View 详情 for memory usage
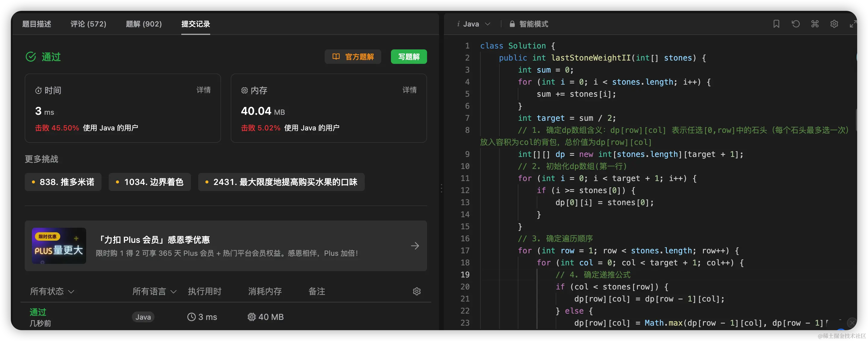Viewport: 868px width, 341px height. pyautogui.click(x=409, y=90)
